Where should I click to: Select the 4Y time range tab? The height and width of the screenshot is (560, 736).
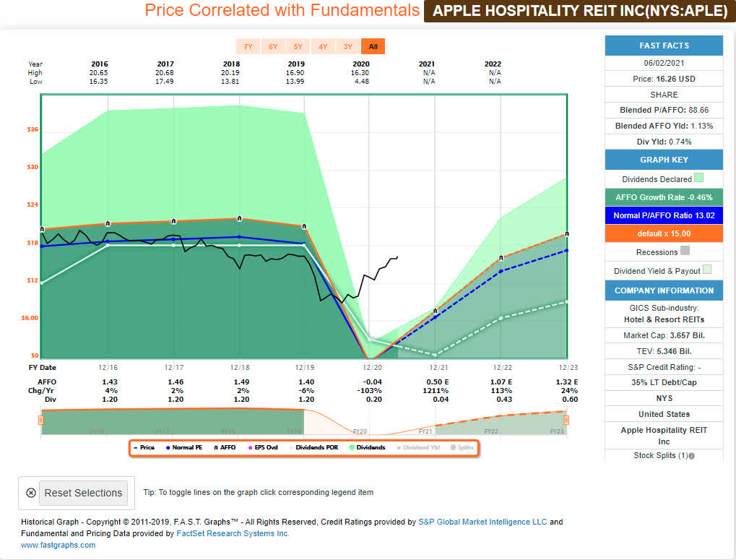[323, 46]
